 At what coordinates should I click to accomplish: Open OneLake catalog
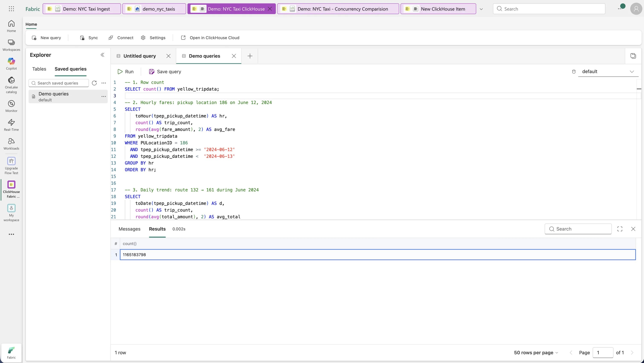coord(11,85)
